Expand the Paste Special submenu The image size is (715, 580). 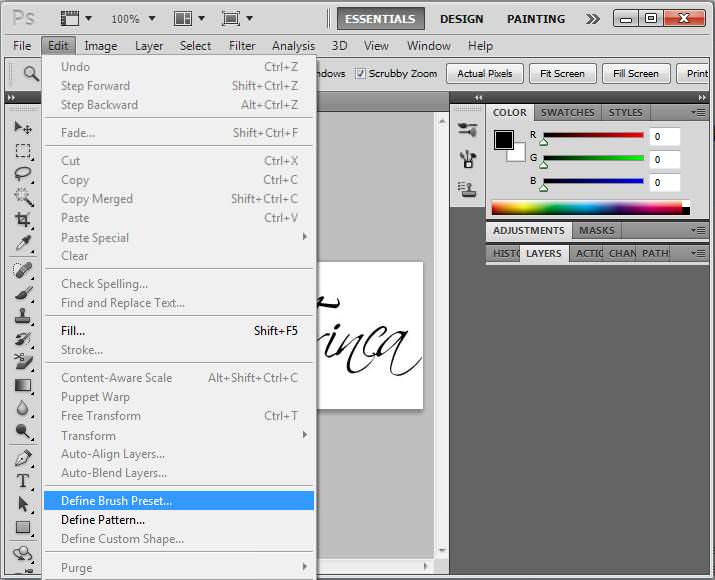[179, 237]
